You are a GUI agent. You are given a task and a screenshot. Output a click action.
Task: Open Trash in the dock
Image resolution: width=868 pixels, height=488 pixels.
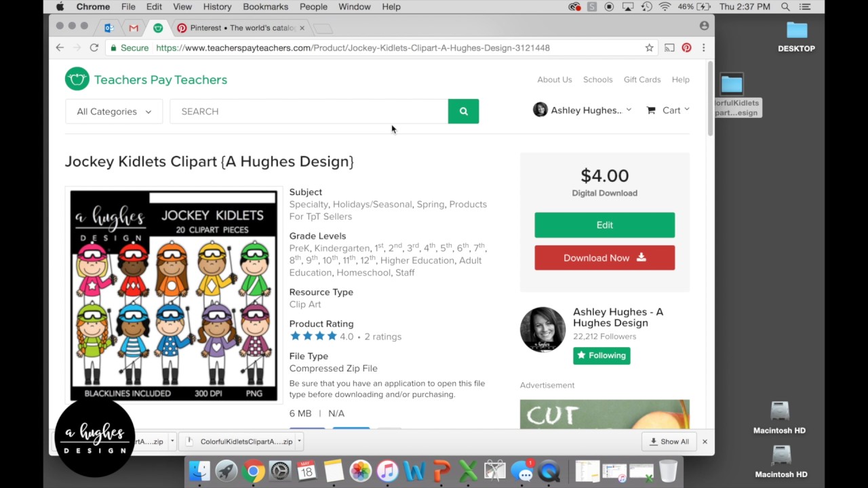click(x=668, y=470)
